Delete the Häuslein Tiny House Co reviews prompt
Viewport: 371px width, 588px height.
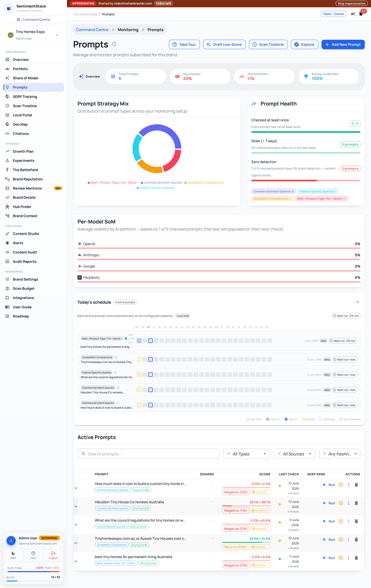coord(356,503)
